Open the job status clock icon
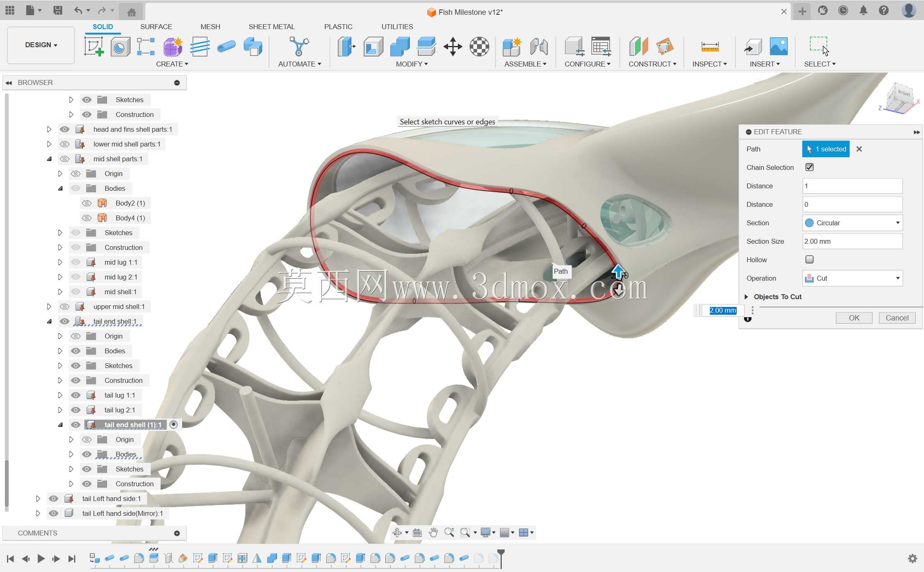Image resolution: width=924 pixels, height=572 pixels. click(843, 10)
